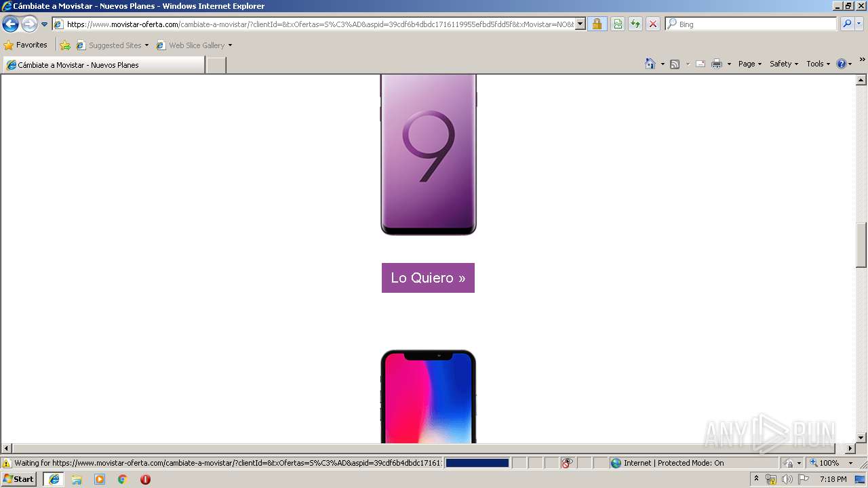Open the Favorites center
Image resolution: width=868 pixels, height=488 pixels.
pyautogui.click(x=25, y=45)
